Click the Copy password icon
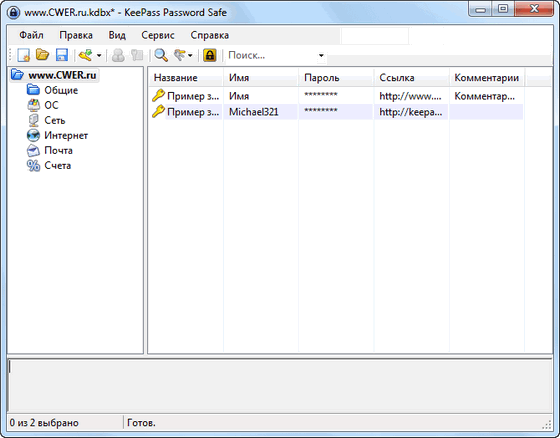This screenshot has width=560, height=438. pos(137,55)
